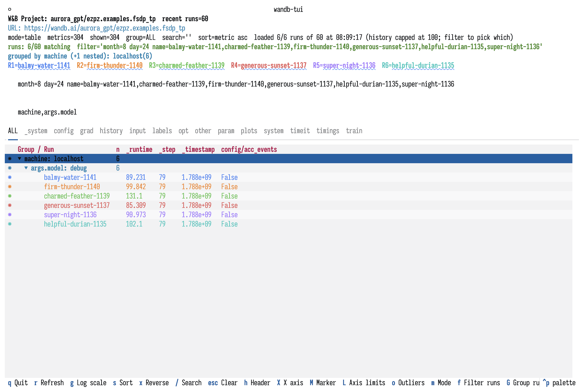Select the history tab
584x392 pixels.
[x=111, y=131]
